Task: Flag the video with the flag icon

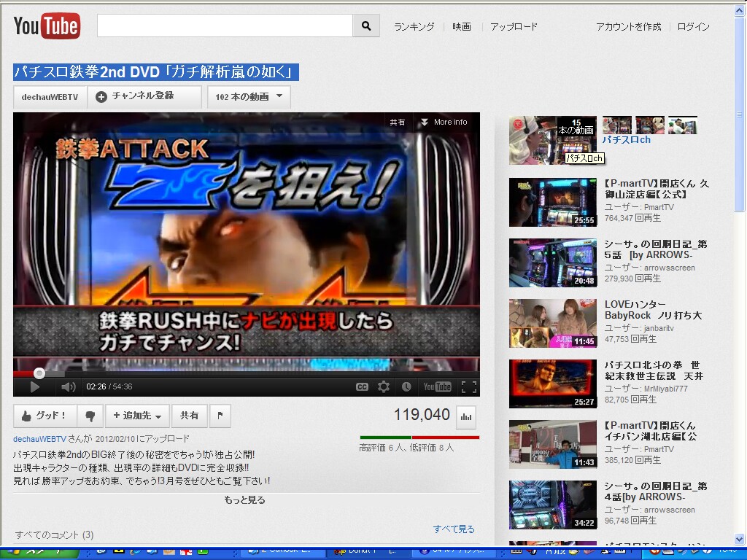Action: [x=220, y=416]
